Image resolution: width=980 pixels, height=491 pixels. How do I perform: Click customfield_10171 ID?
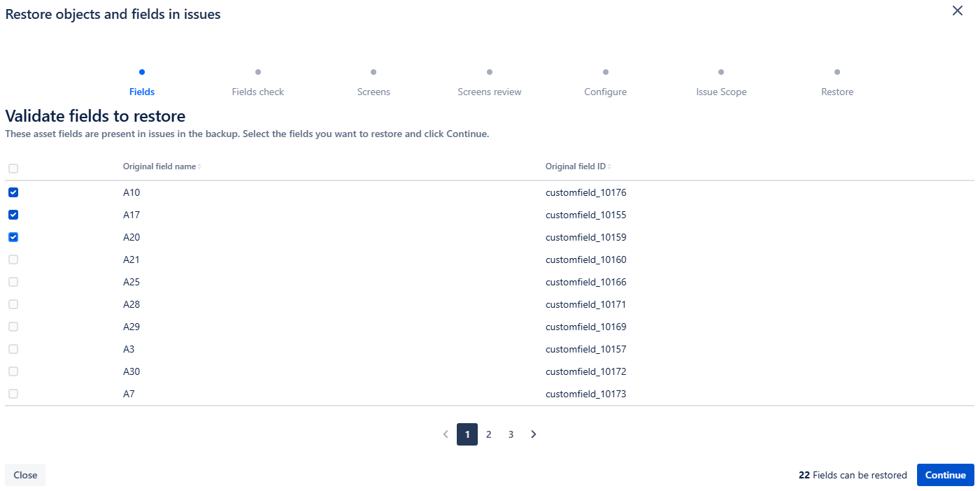click(x=586, y=304)
